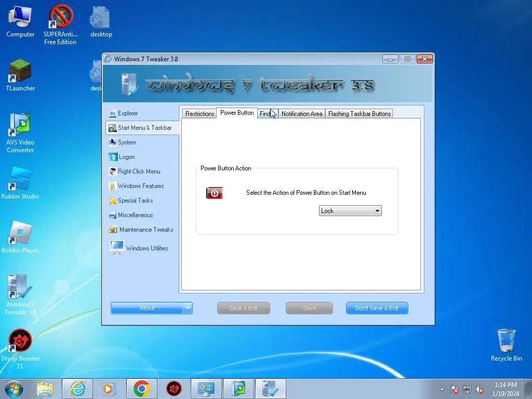This screenshot has height=399, width=532.
Task: Select Start Menu & Taskbar category
Action: 142,128
